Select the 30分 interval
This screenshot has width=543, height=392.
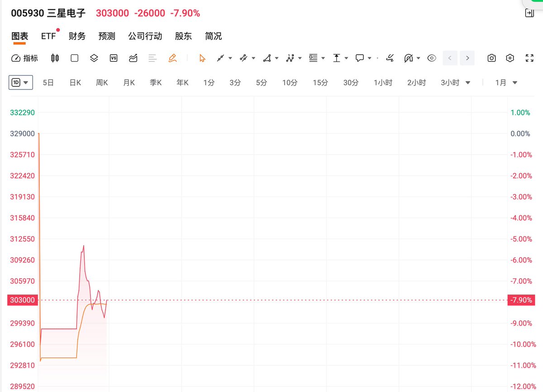pyautogui.click(x=351, y=83)
